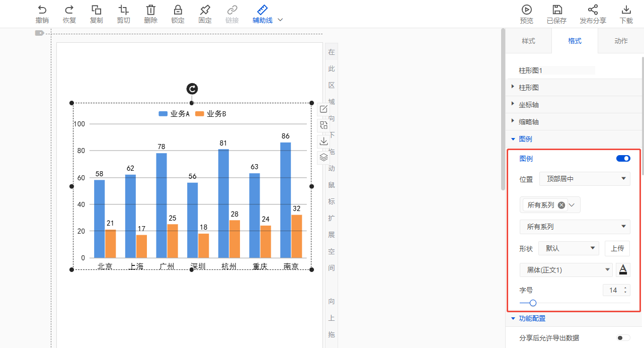Collapse the 功能配置 section
This screenshot has width=644, height=348.
[574, 318]
